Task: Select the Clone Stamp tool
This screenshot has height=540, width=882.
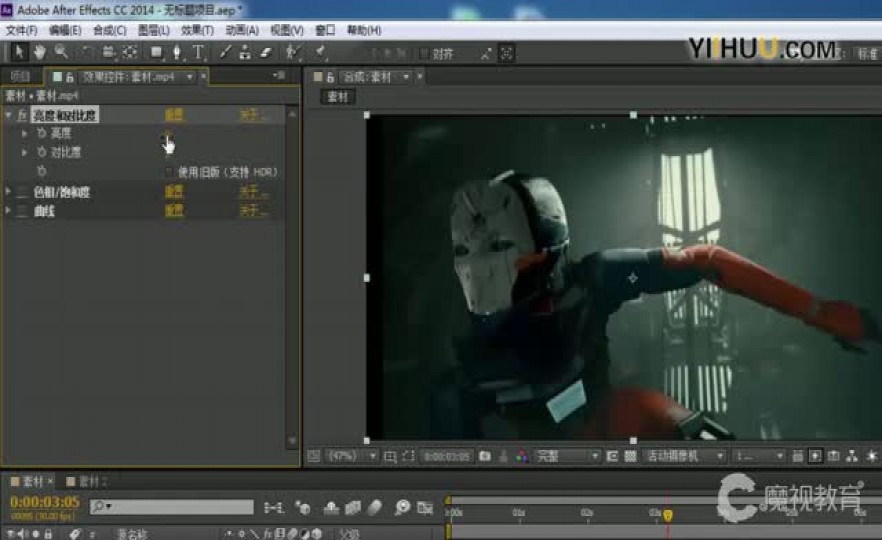Action: (x=245, y=53)
